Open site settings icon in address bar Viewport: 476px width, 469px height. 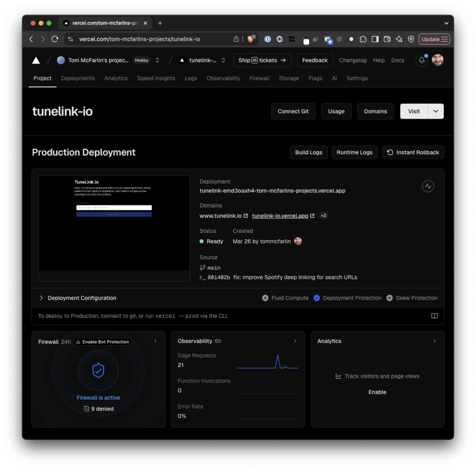71,39
